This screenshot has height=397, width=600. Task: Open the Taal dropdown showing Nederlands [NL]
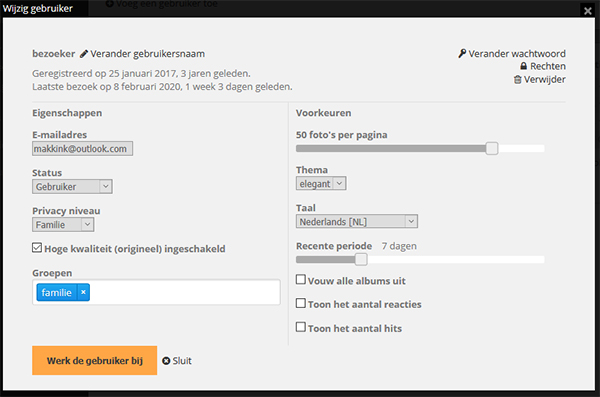pos(357,221)
